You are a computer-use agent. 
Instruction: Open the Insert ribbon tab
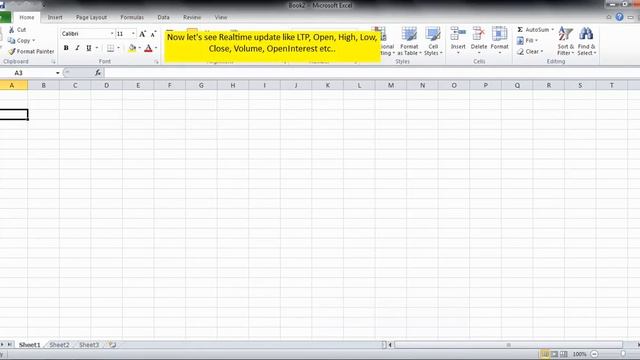point(55,18)
